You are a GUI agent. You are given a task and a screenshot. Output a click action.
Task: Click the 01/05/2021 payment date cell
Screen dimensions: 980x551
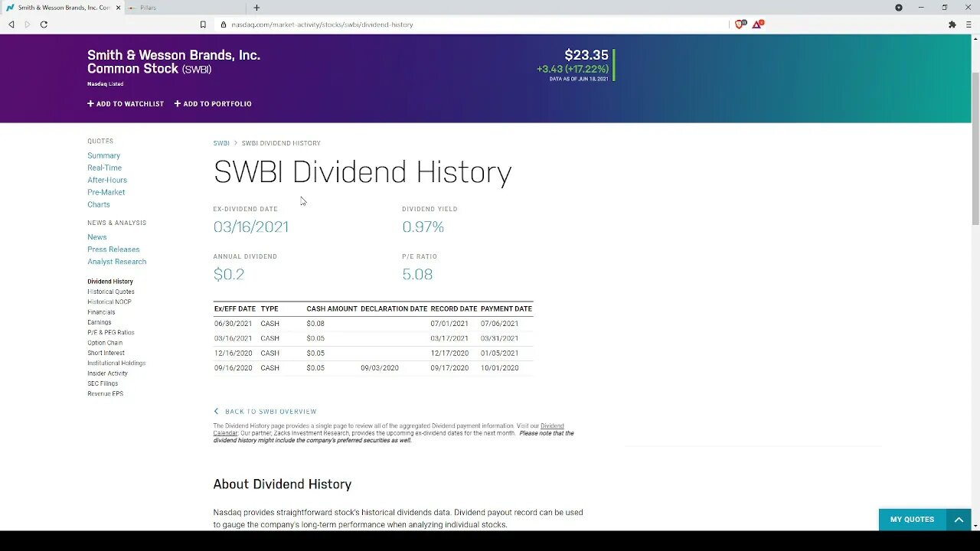pos(499,354)
